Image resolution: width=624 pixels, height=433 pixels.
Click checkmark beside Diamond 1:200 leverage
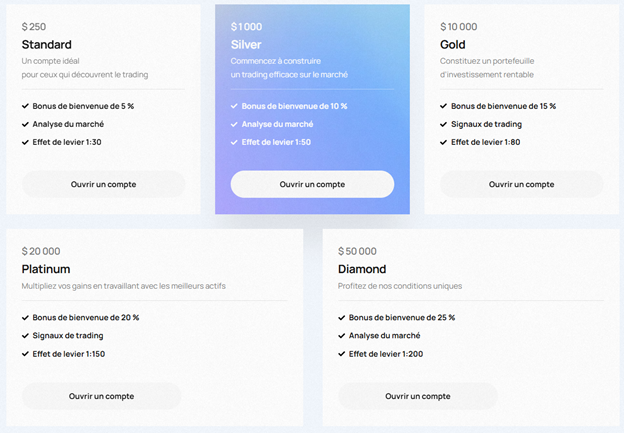[342, 354]
